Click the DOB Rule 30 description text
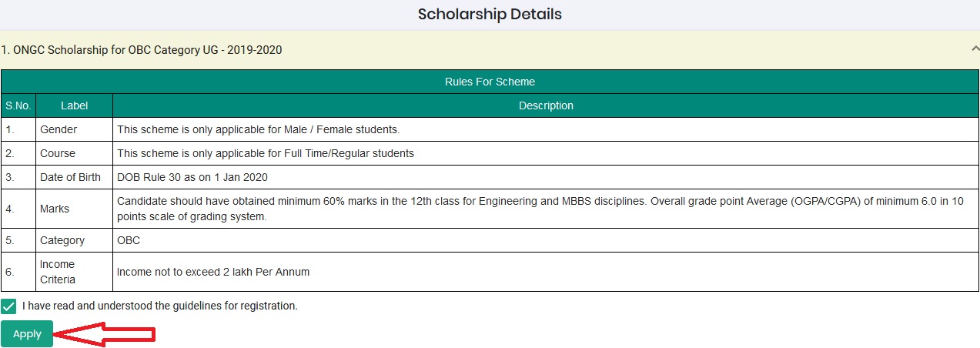This screenshot has height=348, width=980. point(192,177)
